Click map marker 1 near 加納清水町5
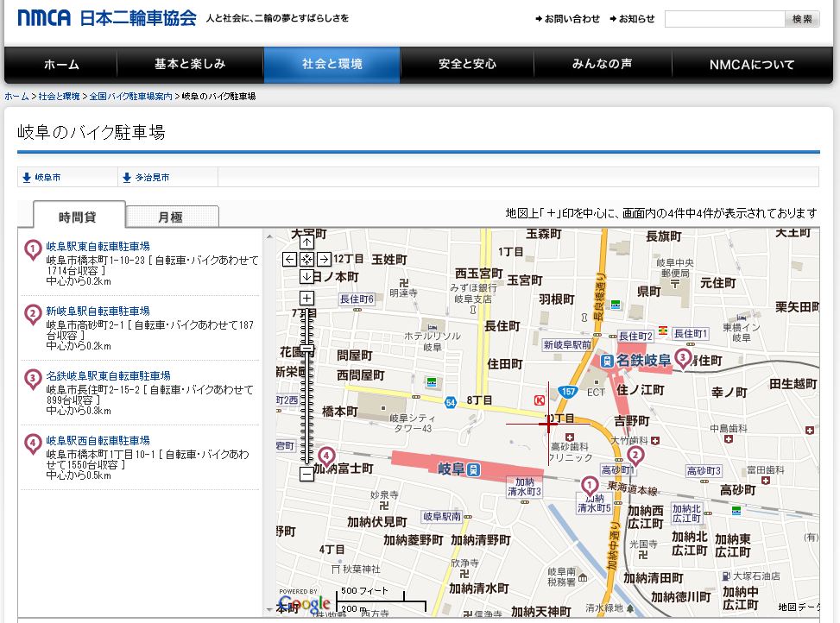 [x=590, y=485]
